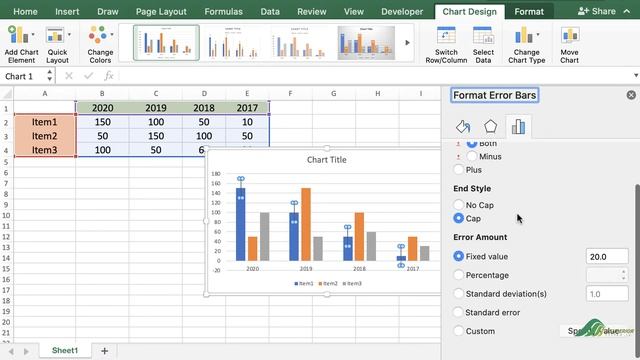Select the Sheet1 tab

point(65,351)
